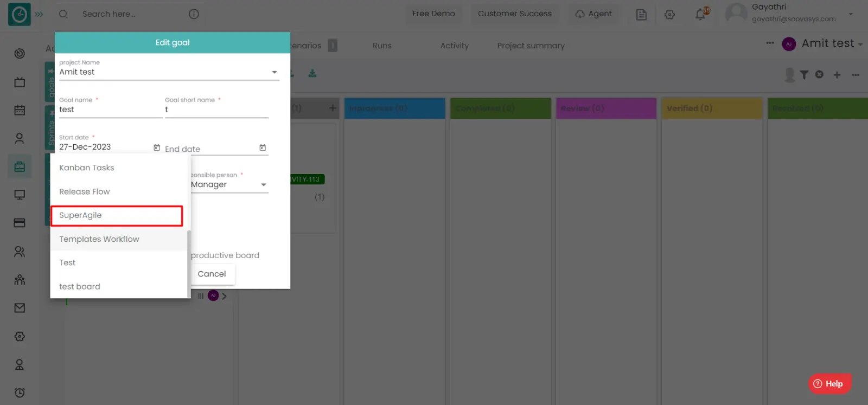Open the briefcase projects sidebar icon
The image size is (868, 405).
tap(20, 166)
